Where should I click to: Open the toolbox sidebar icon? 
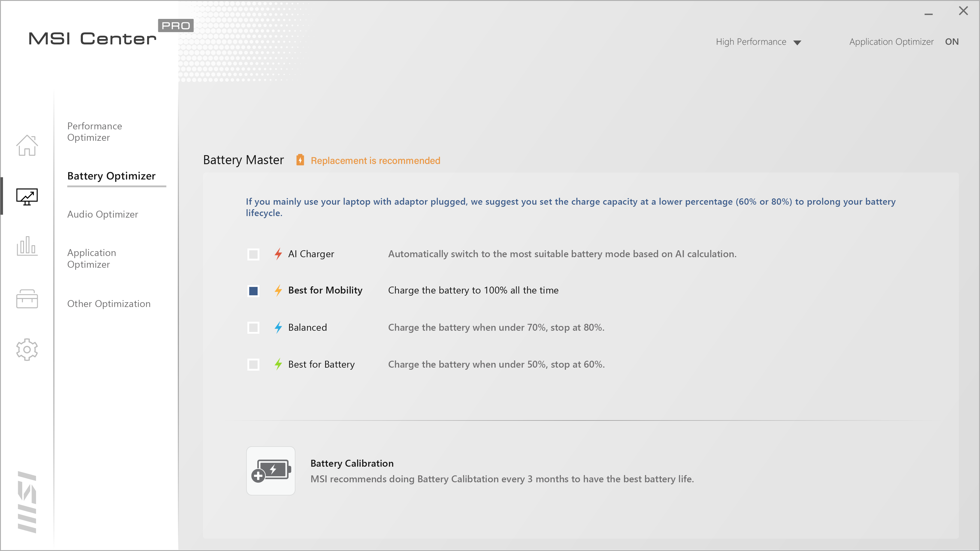click(x=27, y=299)
